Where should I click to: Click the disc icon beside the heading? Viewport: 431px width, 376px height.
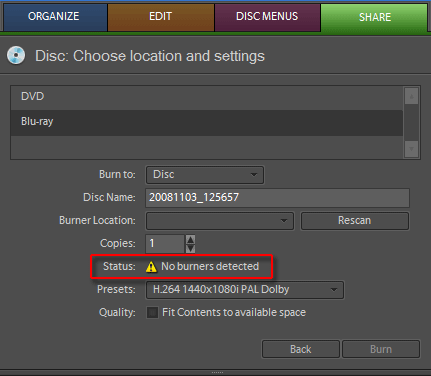coord(16,55)
